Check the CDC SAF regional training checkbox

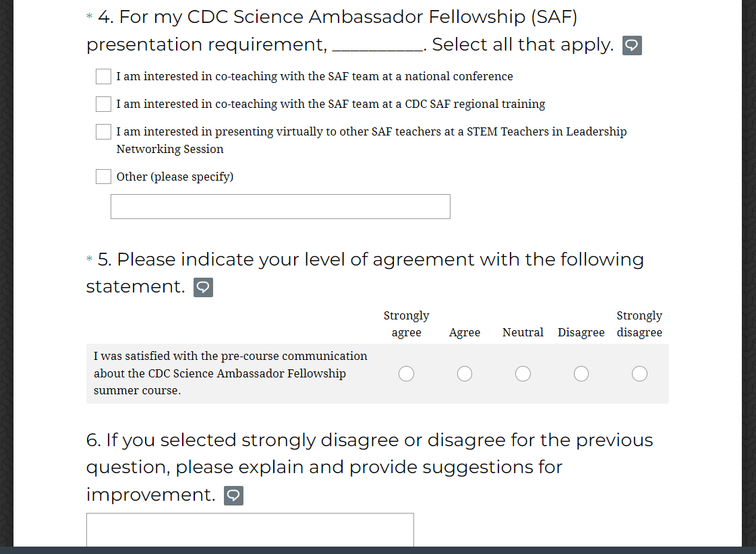[x=103, y=104]
